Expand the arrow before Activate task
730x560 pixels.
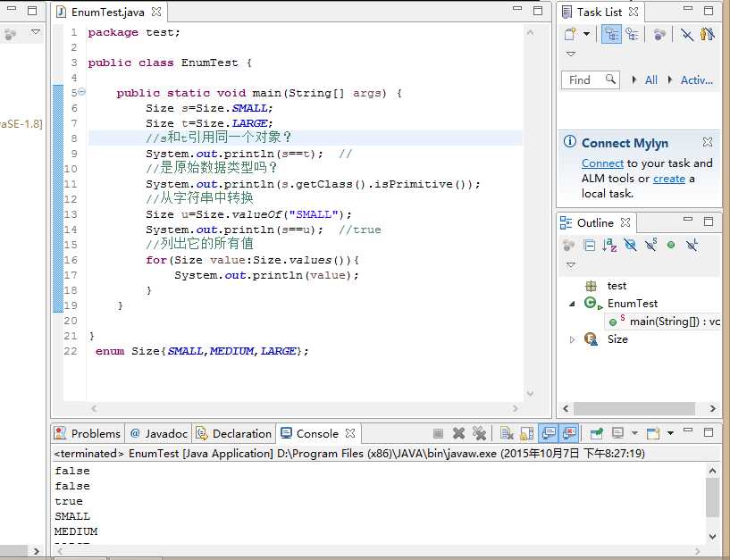click(669, 80)
